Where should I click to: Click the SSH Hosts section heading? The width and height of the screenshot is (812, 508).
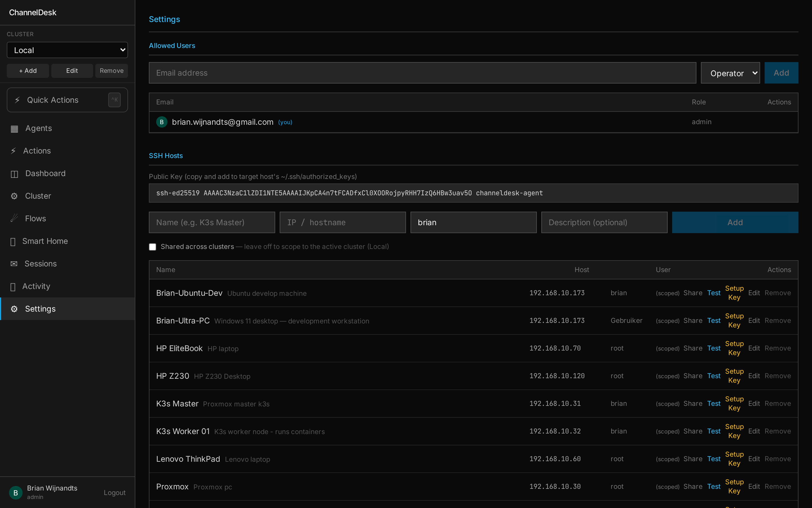[x=166, y=156]
